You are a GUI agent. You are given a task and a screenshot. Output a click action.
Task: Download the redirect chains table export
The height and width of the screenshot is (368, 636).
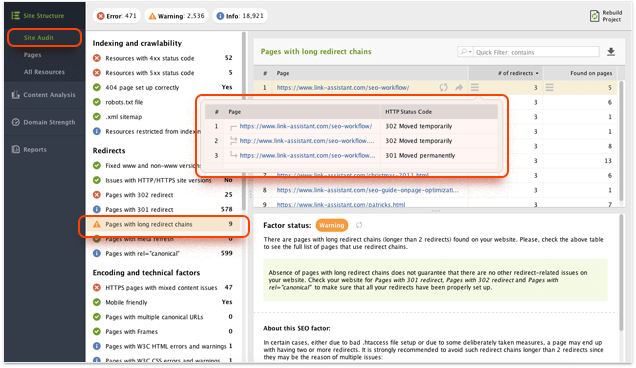click(x=611, y=52)
